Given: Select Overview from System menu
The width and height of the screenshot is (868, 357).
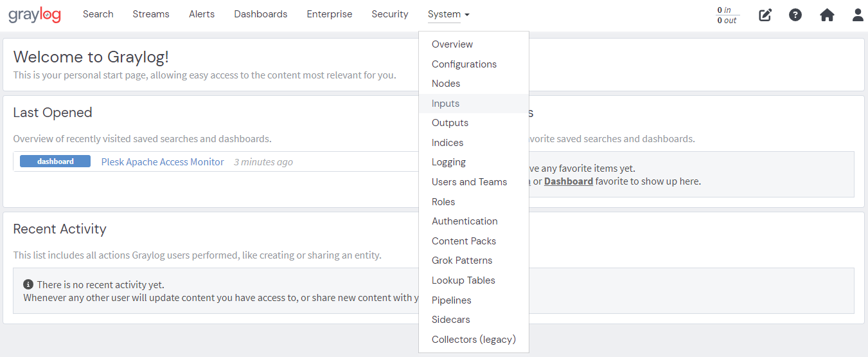Looking at the screenshot, I should click(474, 44).
